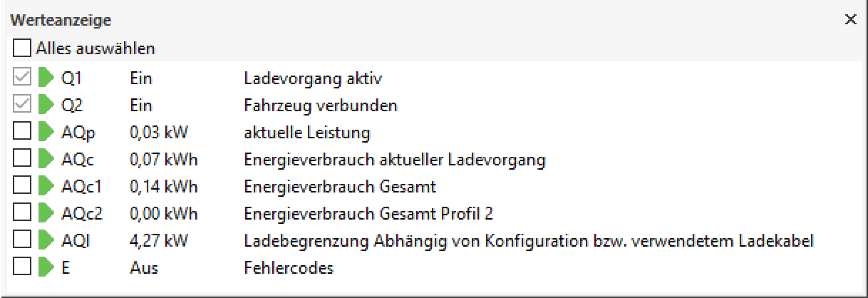Click the green arrow icon beside AQc2
This screenshot has width=868, height=298.
point(46,214)
